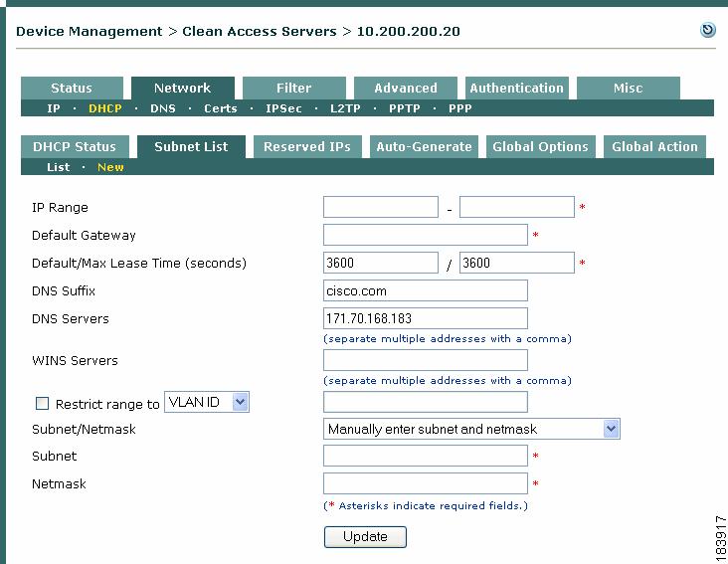The width and height of the screenshot is (728, 564).
Task: Click 10.200.200.20 in breadcrumb
Action: click(x=408, y=32)
